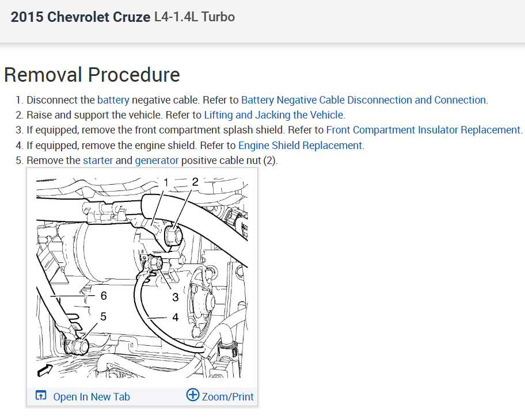Open Lifting and Jacking the Vehicle link
The width and height of the screenshot is (525, 420).
click(x=274, y=115)
